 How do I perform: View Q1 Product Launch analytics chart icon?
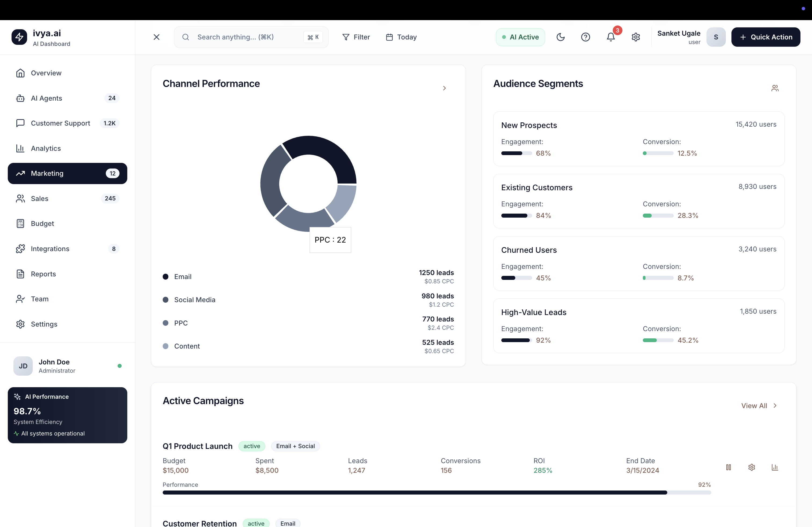click(x=775, y=467)
